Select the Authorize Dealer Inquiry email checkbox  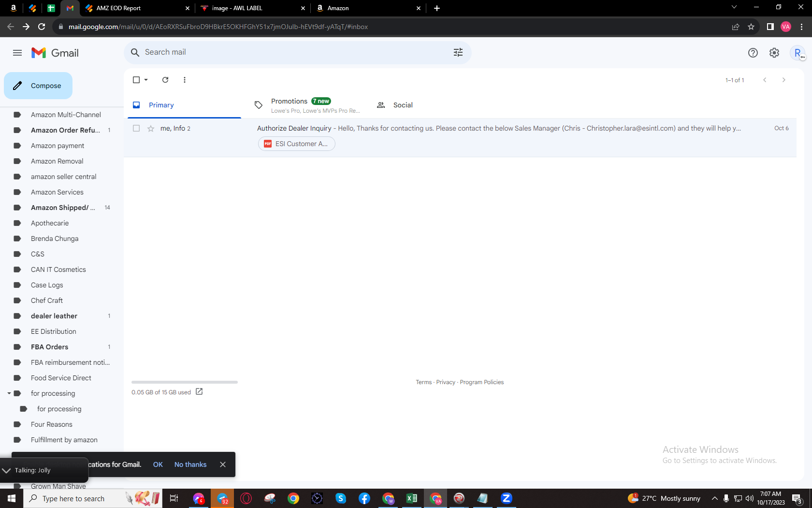(x=136, y=128)
